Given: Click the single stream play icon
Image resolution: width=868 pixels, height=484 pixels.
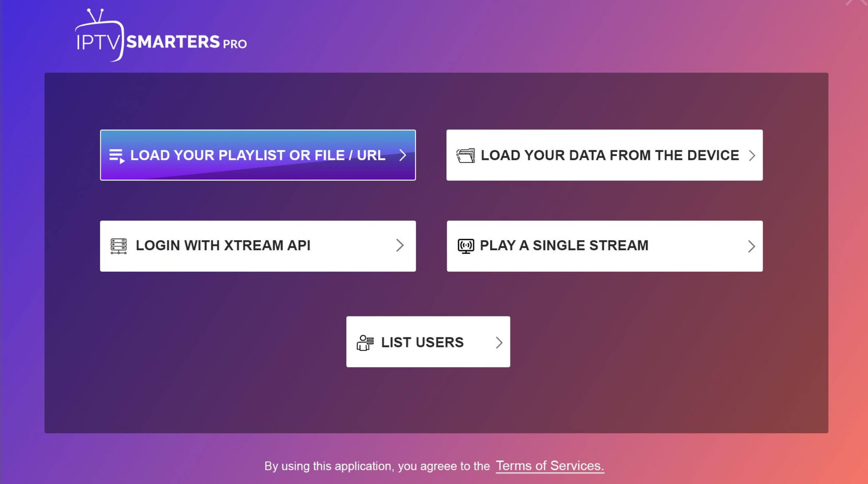Looking at the screenshot, I should (x=466, y=245).
